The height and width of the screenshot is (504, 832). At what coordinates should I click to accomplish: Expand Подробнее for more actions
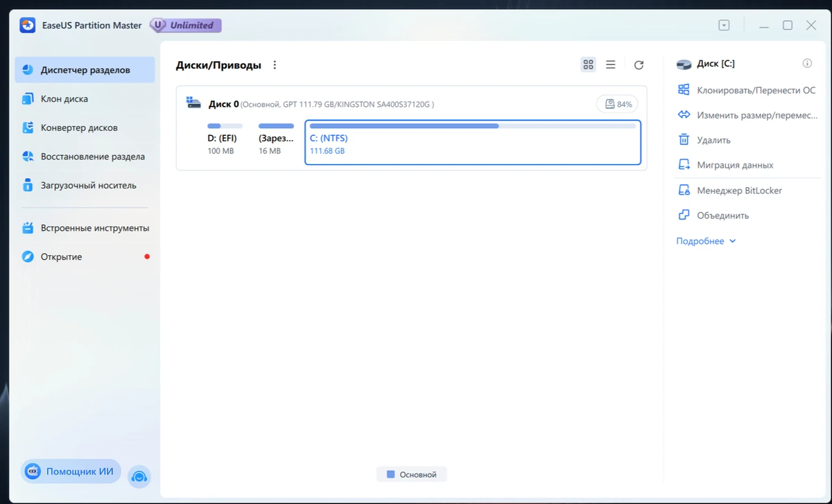click(706, 241)
